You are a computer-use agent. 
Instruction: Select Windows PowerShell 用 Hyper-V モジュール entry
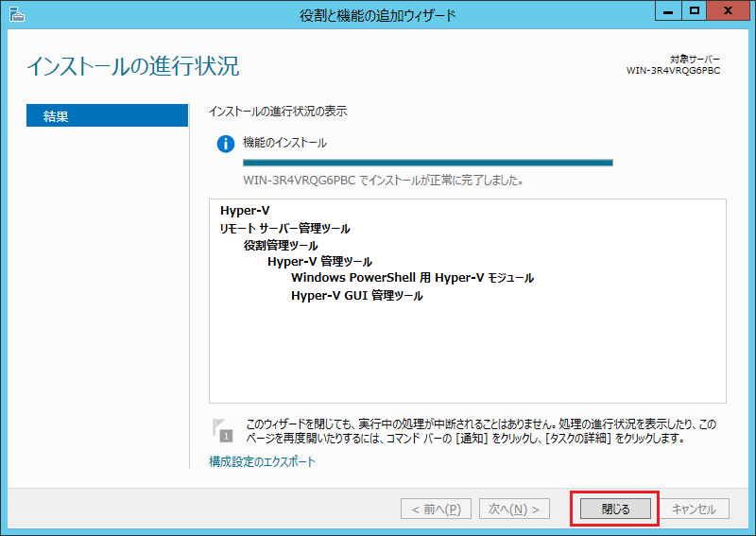[x=412, y=278]
